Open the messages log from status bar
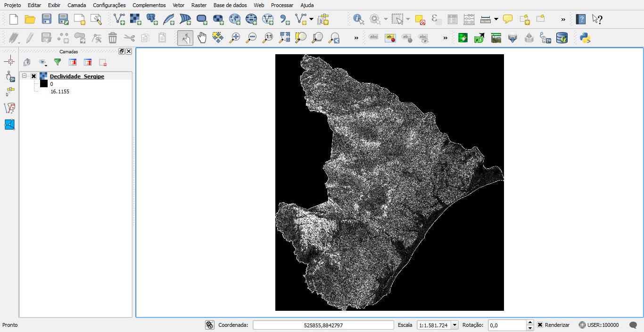 pos(633,325)
